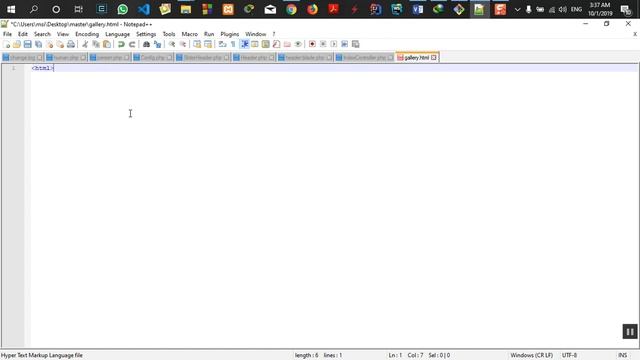The image size is (640, 360).
Task: Click the macro Playback icon
Action: pos(334,44)
